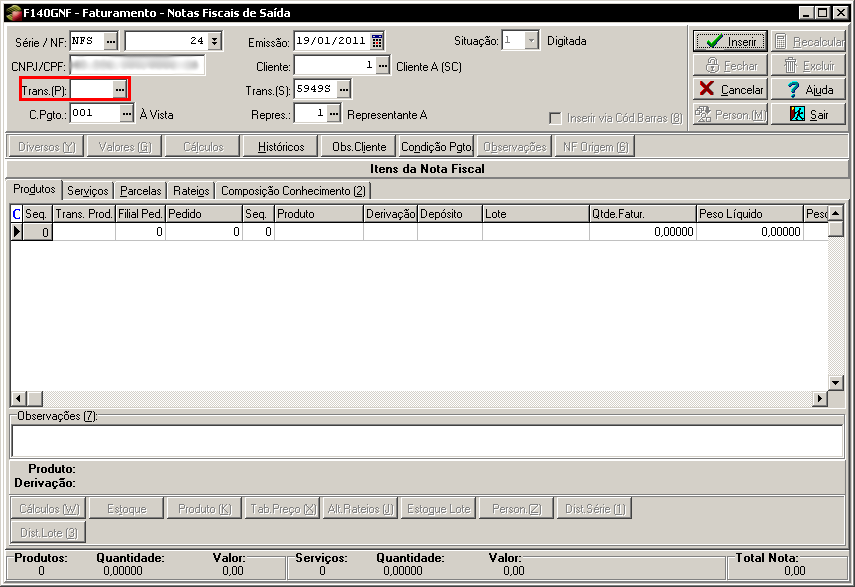Click the Históricos button
Viewport: 855px width, 587px height.
[x=281, y=147]
